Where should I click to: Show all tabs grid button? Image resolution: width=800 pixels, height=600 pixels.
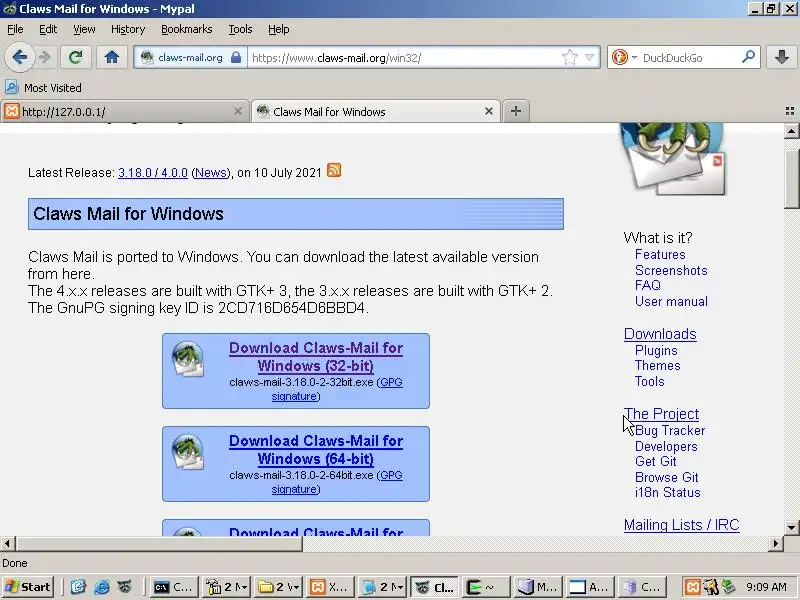click(790, 111)
